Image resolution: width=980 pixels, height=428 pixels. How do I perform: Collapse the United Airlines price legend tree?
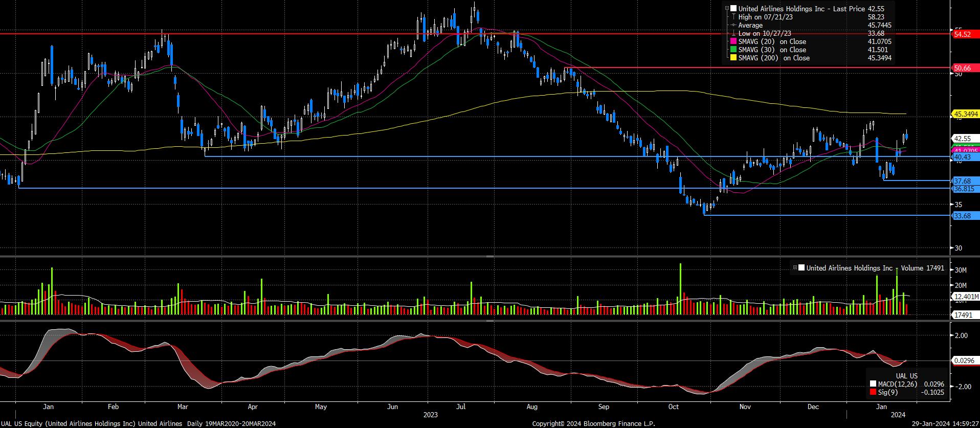pos(727,8)
